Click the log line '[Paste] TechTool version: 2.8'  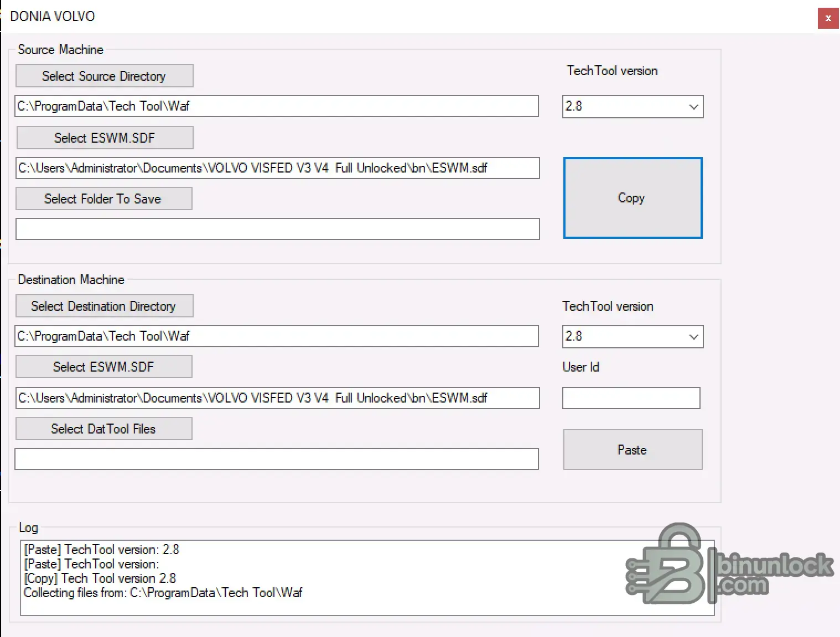102,550
